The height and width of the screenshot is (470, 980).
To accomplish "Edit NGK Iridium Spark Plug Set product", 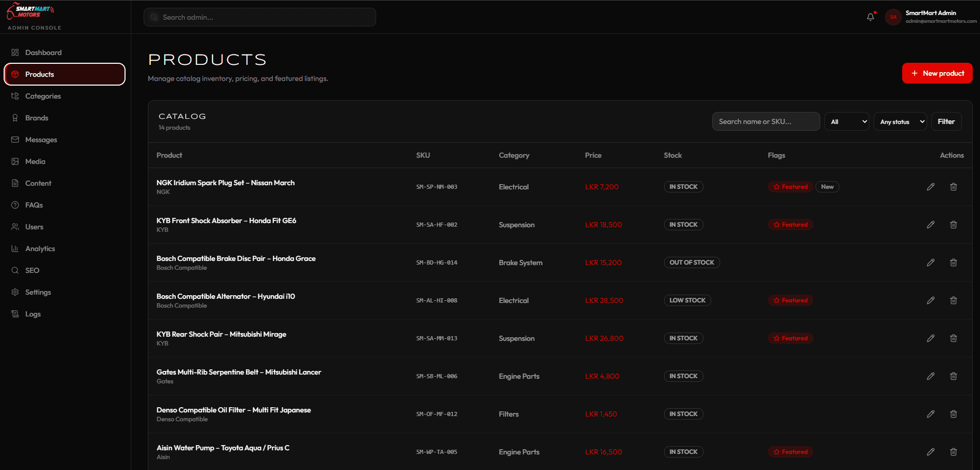I will point(931,187).
